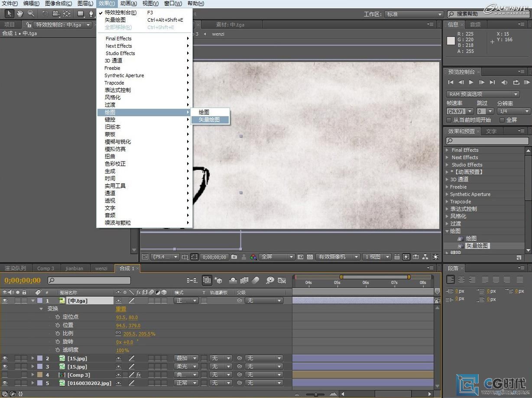This screenshot has height=398, width=532.
Task: Step forward one frame in preview panel
Action: (482, 82)
